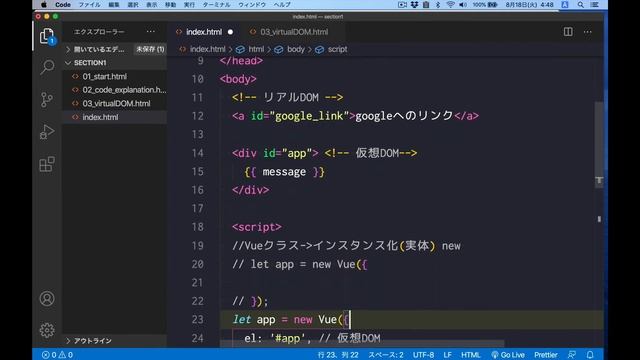
Task: Click the line and column indicator 行 23
Action: tap(338, 355)
